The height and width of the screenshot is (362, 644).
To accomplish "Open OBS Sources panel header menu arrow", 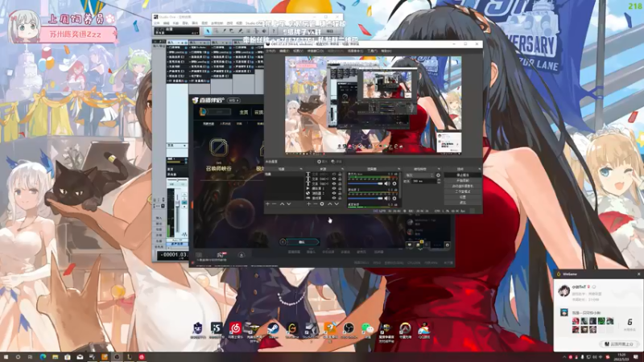I will tap(343, 169).
